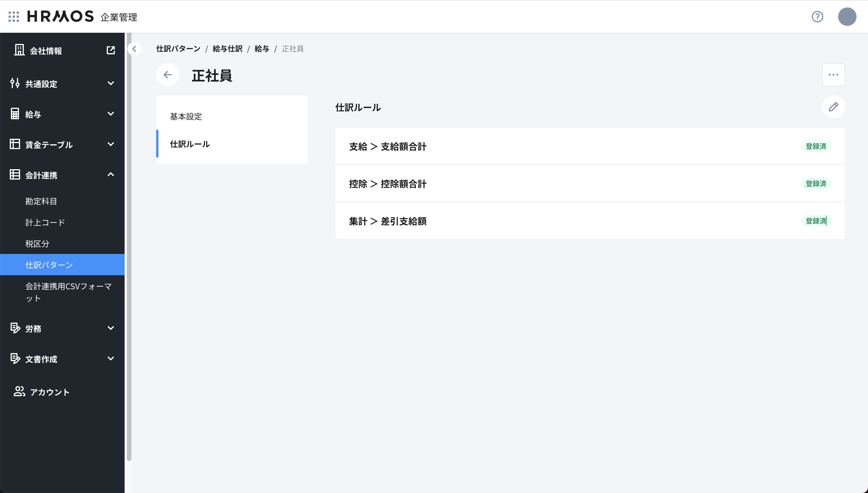868x493 pixels.
Task: Open the 給与仕訳 breadcrumb link
Action: (227, 49)
